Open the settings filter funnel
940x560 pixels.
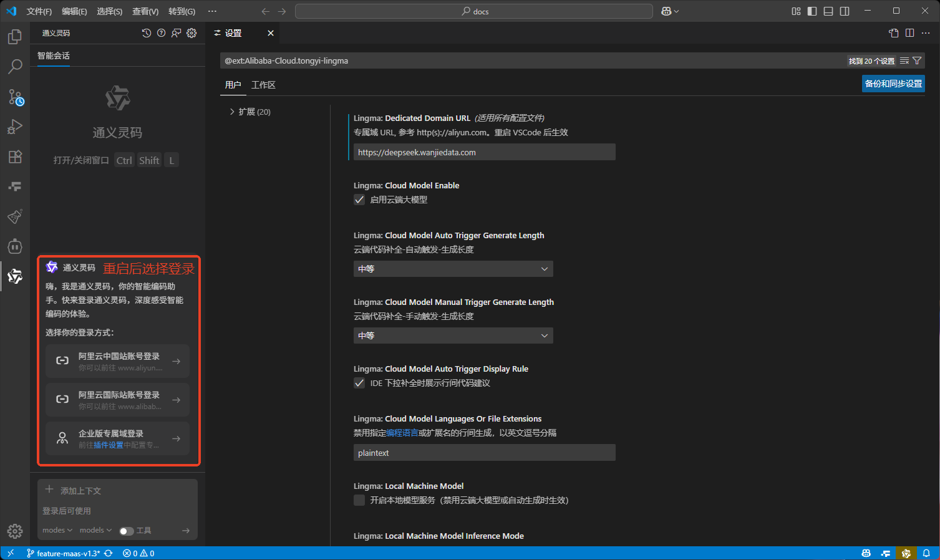pyautogui.click(x=917, y=60)
